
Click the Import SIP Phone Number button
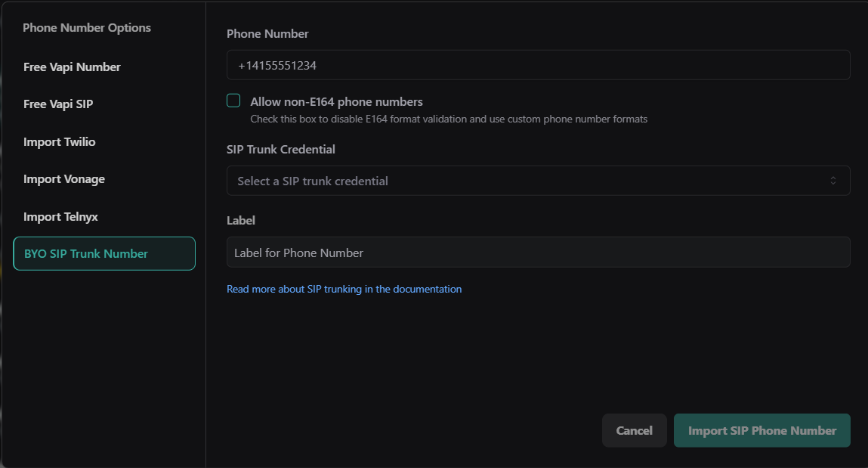(761, 431)
